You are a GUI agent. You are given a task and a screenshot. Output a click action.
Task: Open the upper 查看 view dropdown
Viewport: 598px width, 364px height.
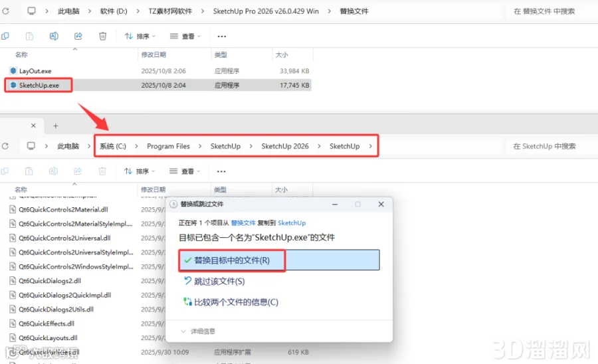click(185, 37)
